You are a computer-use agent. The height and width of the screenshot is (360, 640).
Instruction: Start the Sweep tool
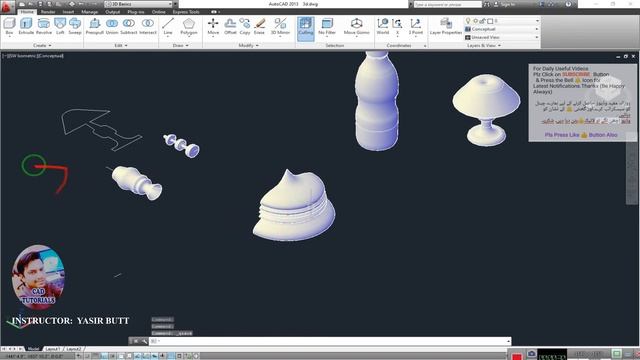click(x=75, y=26)
